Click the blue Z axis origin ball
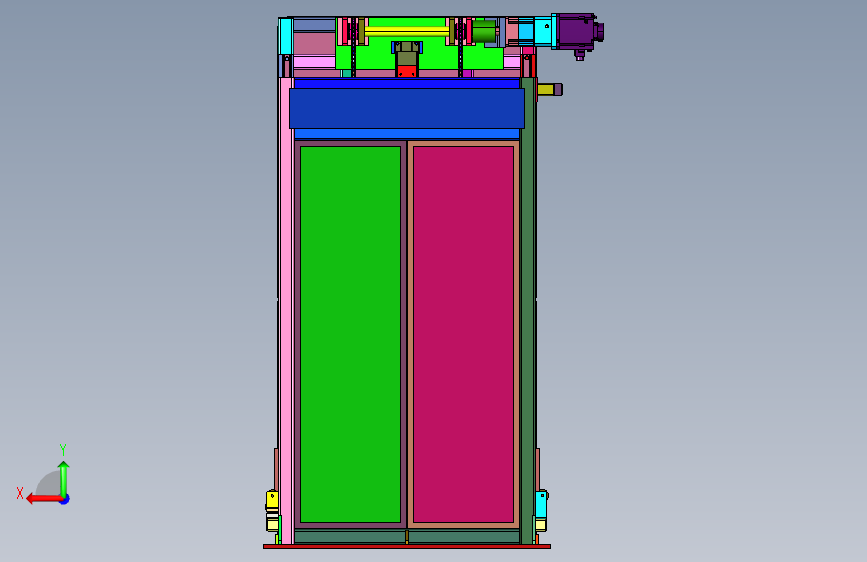The image size is (867, 562). tap(65, 499)
